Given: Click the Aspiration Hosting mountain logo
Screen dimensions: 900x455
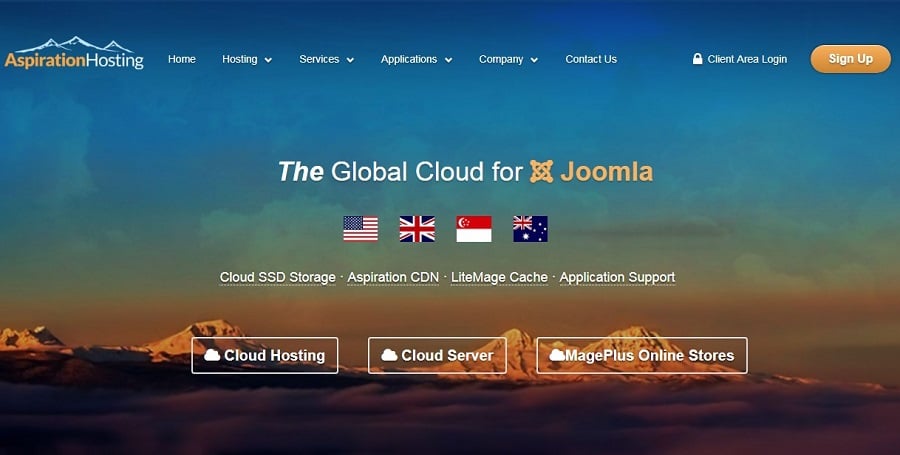Looking at the screenshot, I should tap(73, 54).
